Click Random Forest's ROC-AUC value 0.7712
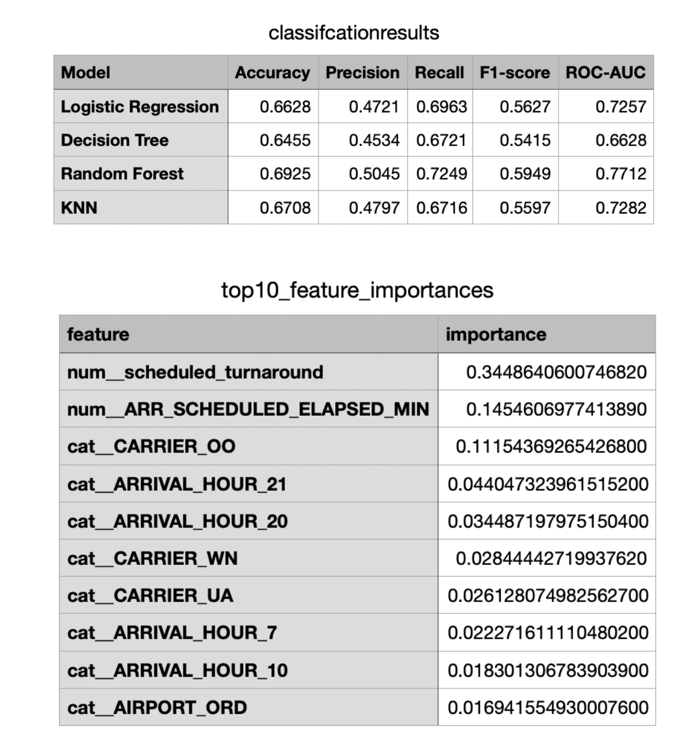700x747 pixels. (x=620, y=174)
